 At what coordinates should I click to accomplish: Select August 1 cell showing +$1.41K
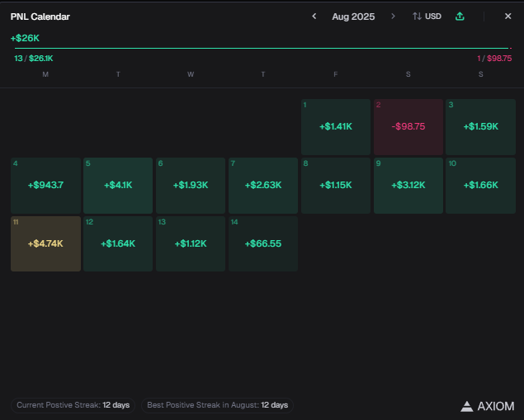(x=336, y=126)
